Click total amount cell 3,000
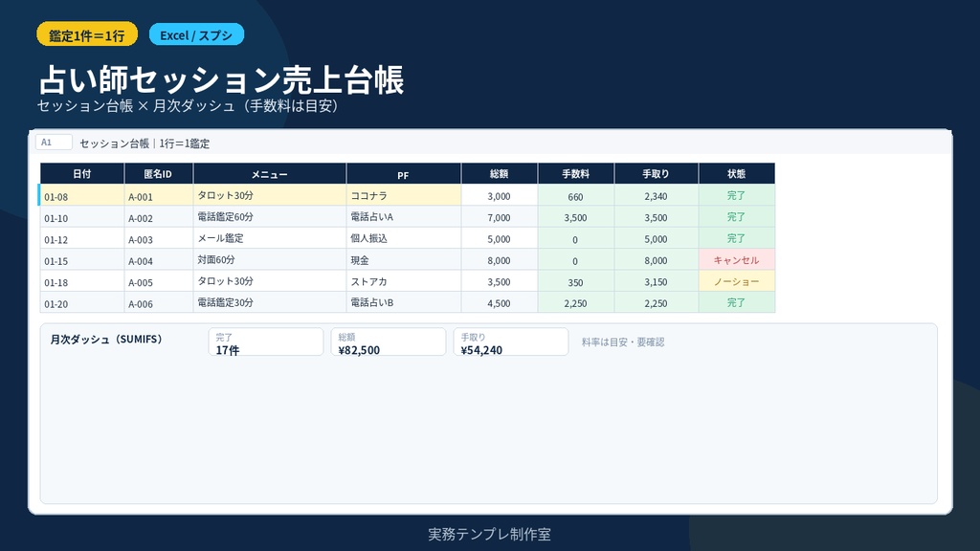980x551 pixels. point(500,195)
